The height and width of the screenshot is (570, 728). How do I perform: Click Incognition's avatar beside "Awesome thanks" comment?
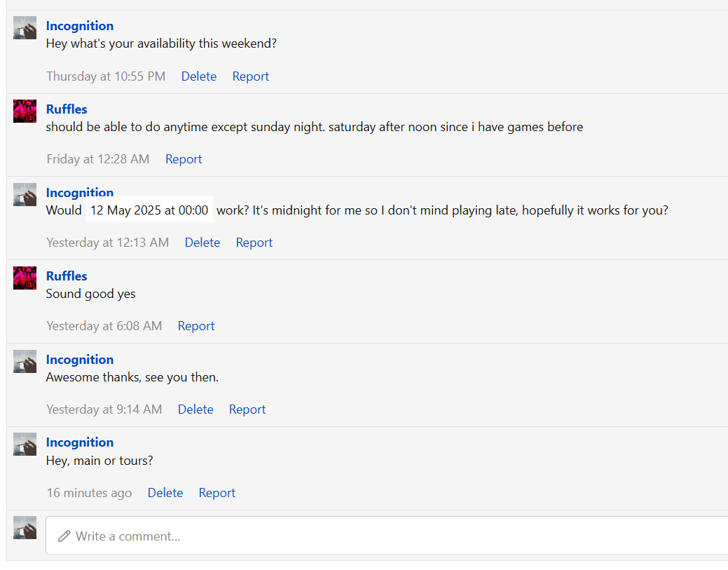tap(25, 361)
